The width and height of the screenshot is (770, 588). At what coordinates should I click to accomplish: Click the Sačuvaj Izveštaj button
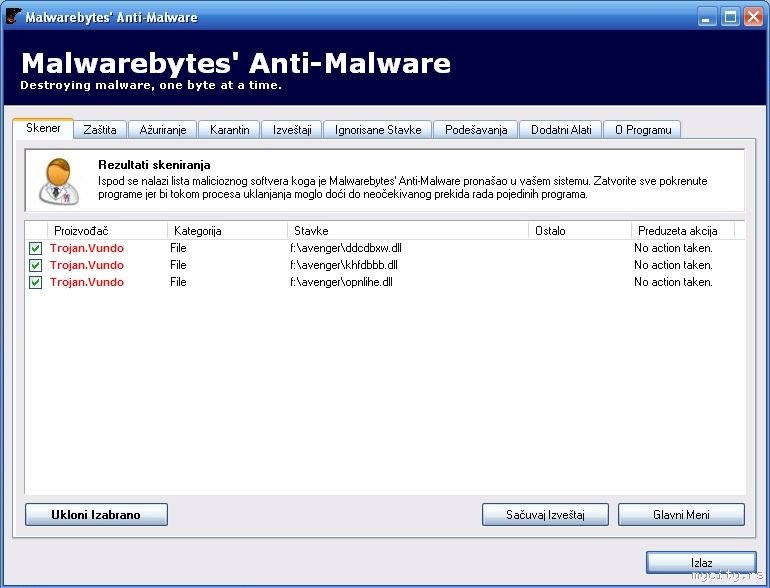(x=545, y=515)
